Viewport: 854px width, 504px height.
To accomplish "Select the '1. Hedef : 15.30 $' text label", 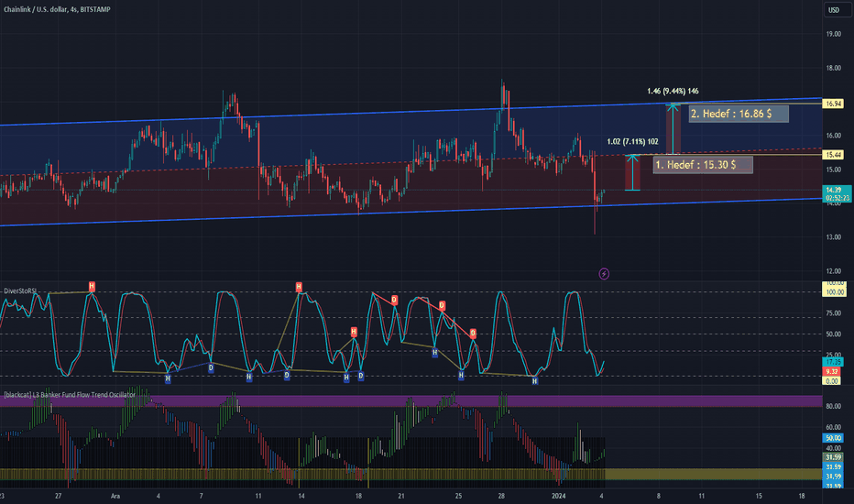I will click(703, 165).
